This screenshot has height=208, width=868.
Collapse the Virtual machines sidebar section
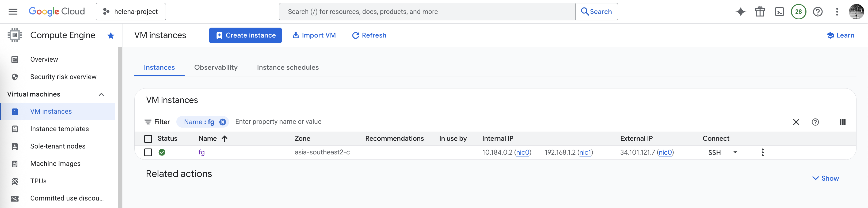pyautogui.click(x=101, y=95)
